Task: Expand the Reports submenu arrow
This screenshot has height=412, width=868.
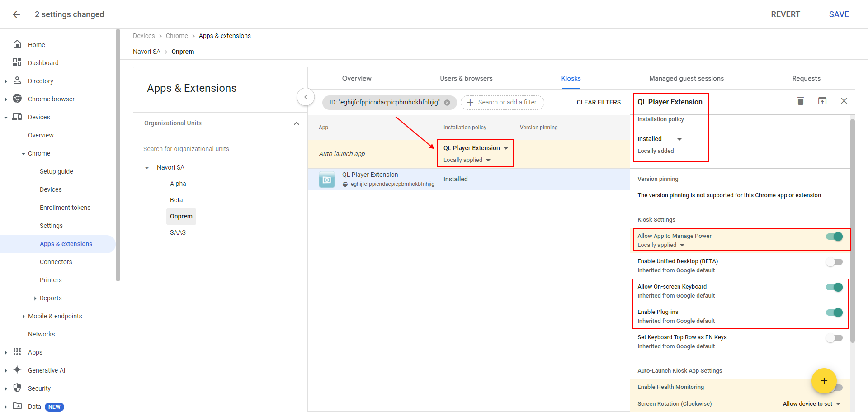Action: coord(35,298)
